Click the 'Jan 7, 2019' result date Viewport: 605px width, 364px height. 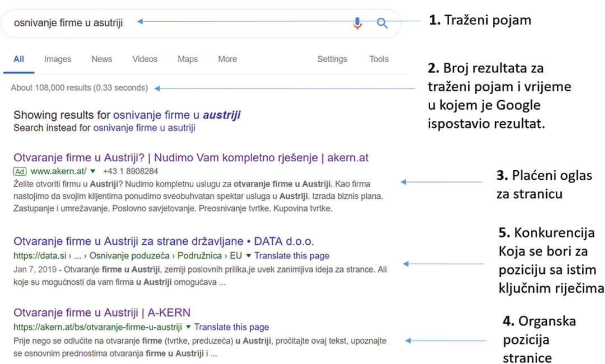click(35, 269)
